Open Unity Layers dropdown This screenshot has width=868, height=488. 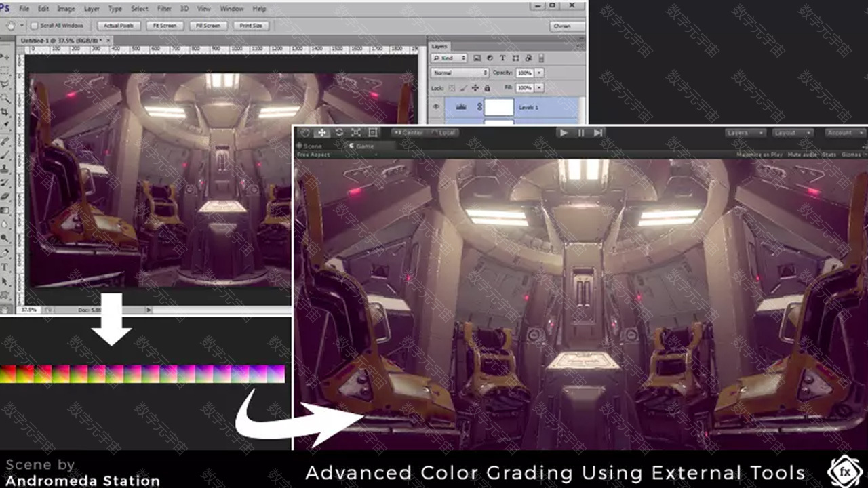tap(745, 133)
